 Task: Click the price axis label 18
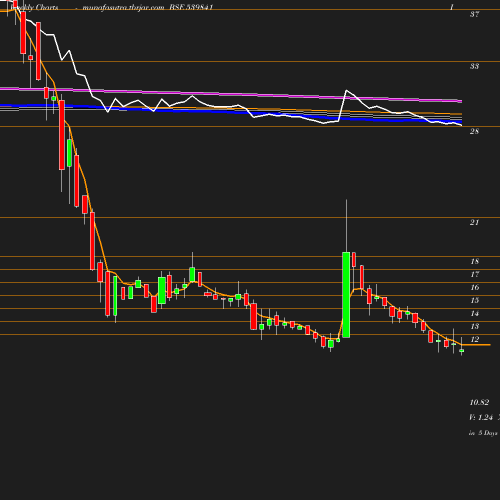(x=474, y=261)
